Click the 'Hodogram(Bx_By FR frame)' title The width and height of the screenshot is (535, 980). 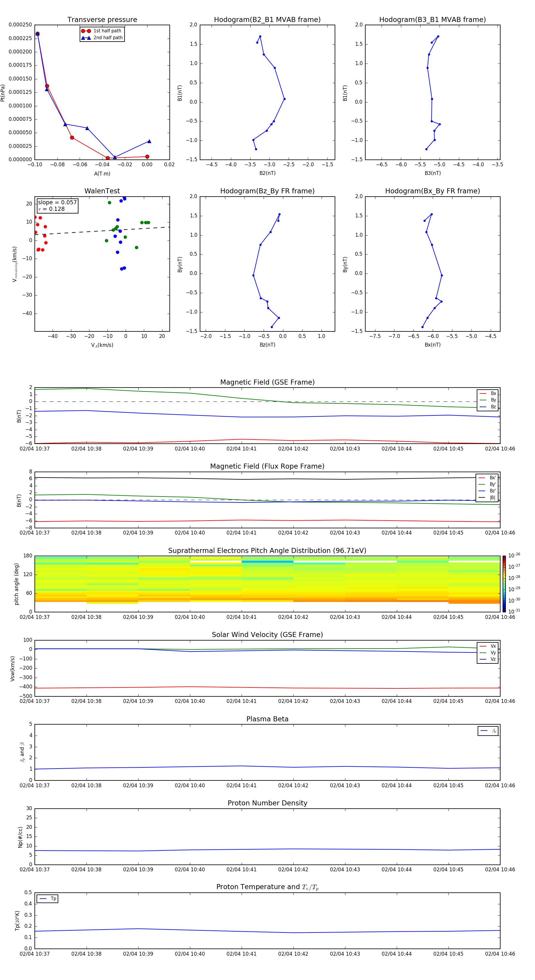tap(432, 191)
